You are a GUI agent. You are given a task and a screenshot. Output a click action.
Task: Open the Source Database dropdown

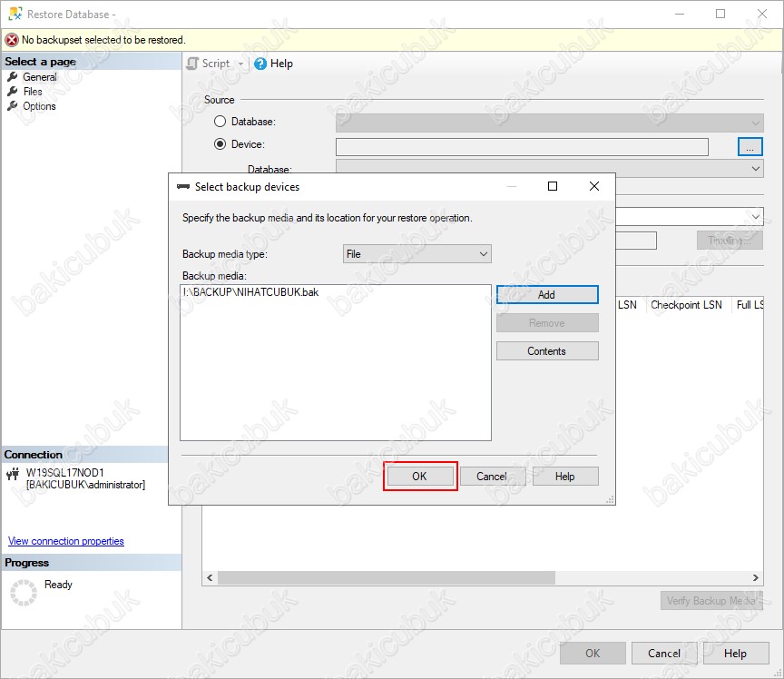[x=550, y=123]
